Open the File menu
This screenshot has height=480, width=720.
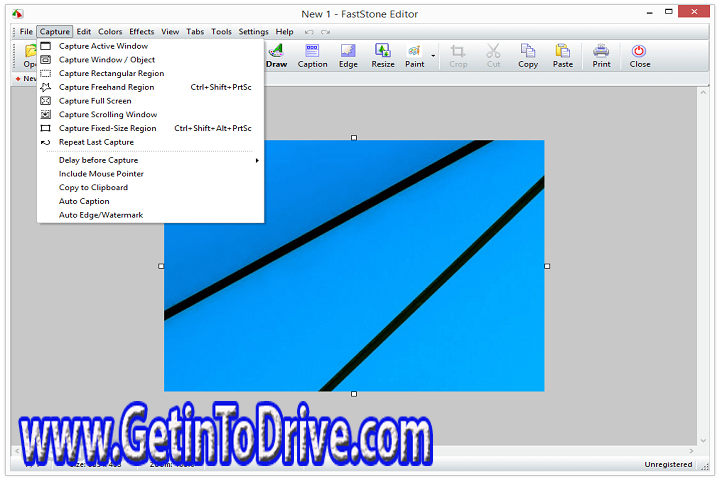click(x=26, y=32)
